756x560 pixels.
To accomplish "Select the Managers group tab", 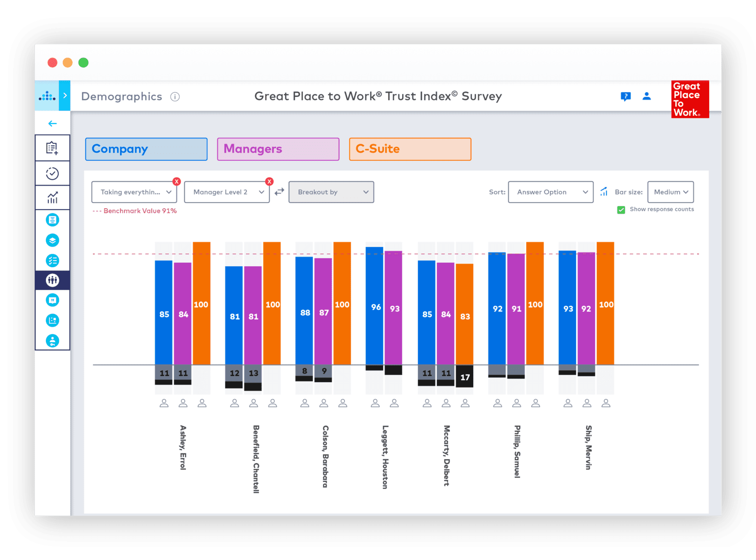I will click(x=278, y=149).
